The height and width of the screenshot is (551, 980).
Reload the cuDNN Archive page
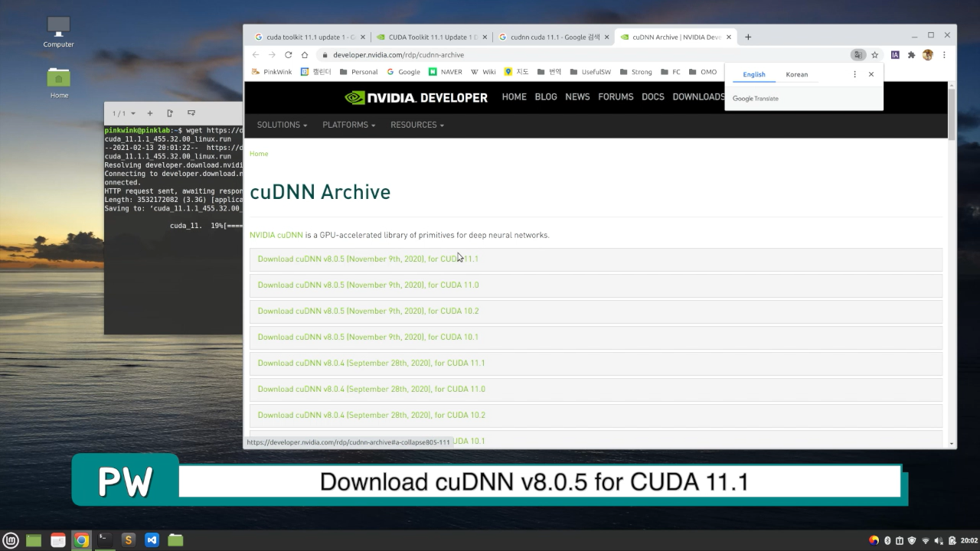pos(288,55)
